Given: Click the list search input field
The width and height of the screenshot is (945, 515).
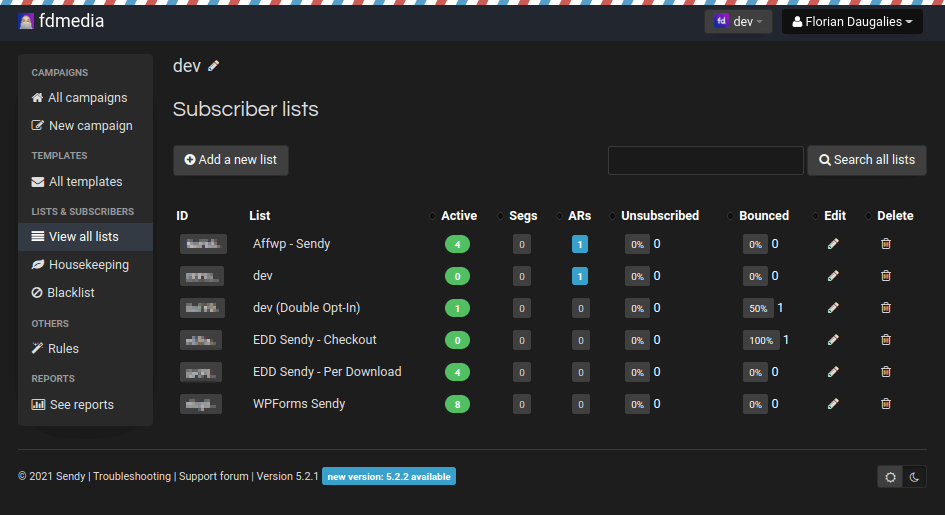Looking at the screenshot, I should [x=705, y=160].
